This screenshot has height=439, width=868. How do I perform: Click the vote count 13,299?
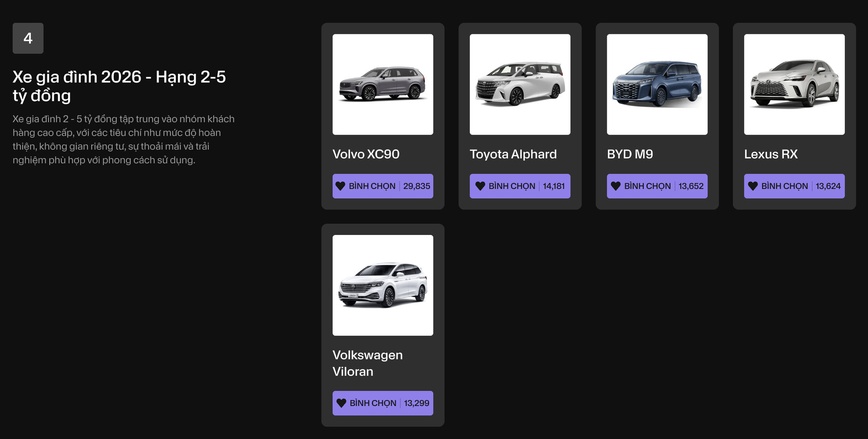point(417,403)
